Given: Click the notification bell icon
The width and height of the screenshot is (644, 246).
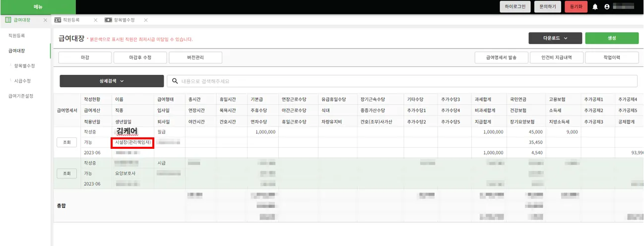Looking at the screenshot, I should 595,7.
